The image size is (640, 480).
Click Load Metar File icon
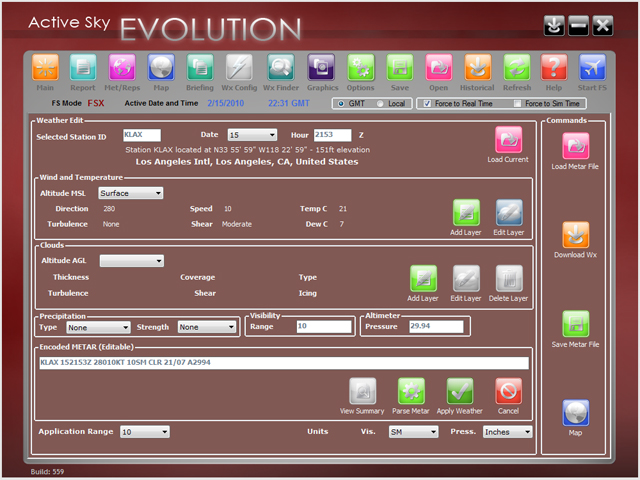[x=576, y=146]
